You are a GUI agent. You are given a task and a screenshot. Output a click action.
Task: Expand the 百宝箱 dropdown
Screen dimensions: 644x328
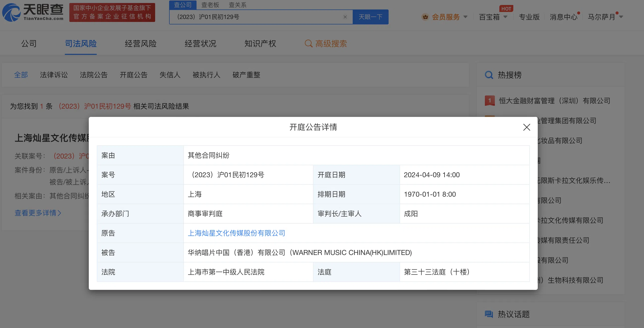[x=505, y=17]
